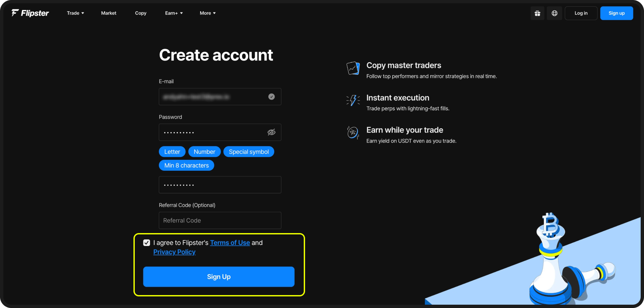Click the Earn while your trade icon
Viewport: 644px width, 308px height.
click(353, 133)
